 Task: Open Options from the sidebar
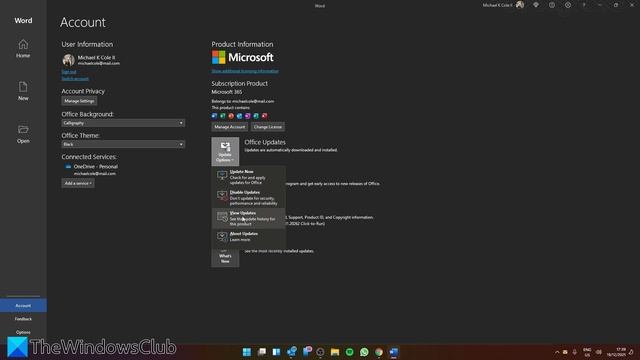point(23,332)
